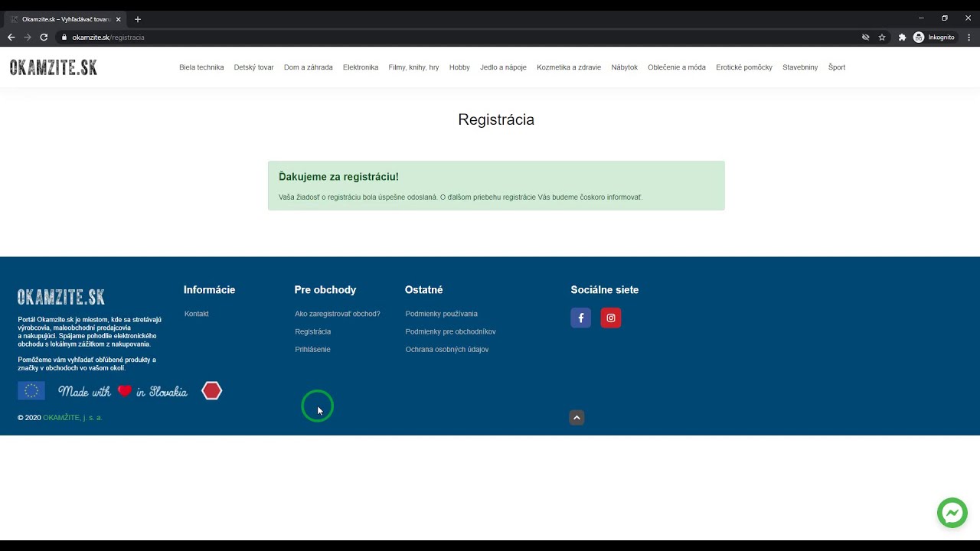Viewport: 980px width, 551px height.
Task: Open the Kozmetika a zdravie category
Action: tap(569, 67)
